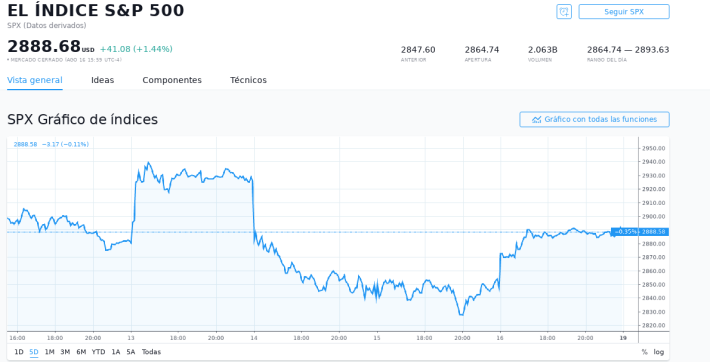The image size is (710, 362).
Task: Toggle log scale on the chart
Action: [x=659, y=352]
